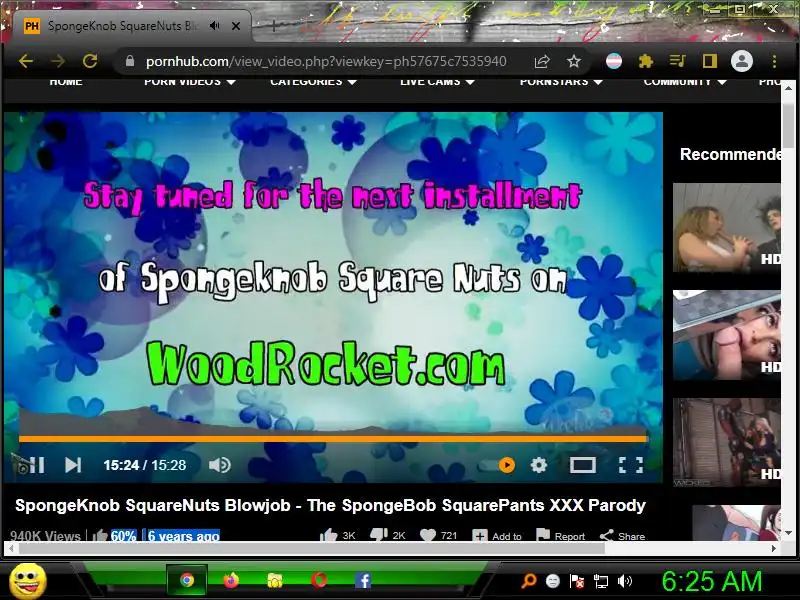Launch Firefox from the taskbar

[x=231, y=581]
